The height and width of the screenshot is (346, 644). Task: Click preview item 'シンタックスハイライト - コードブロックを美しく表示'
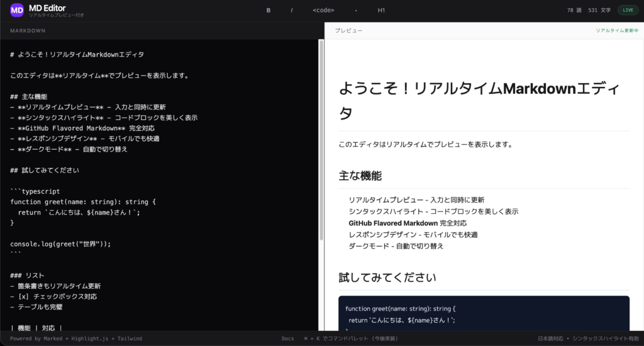point(433,211)
